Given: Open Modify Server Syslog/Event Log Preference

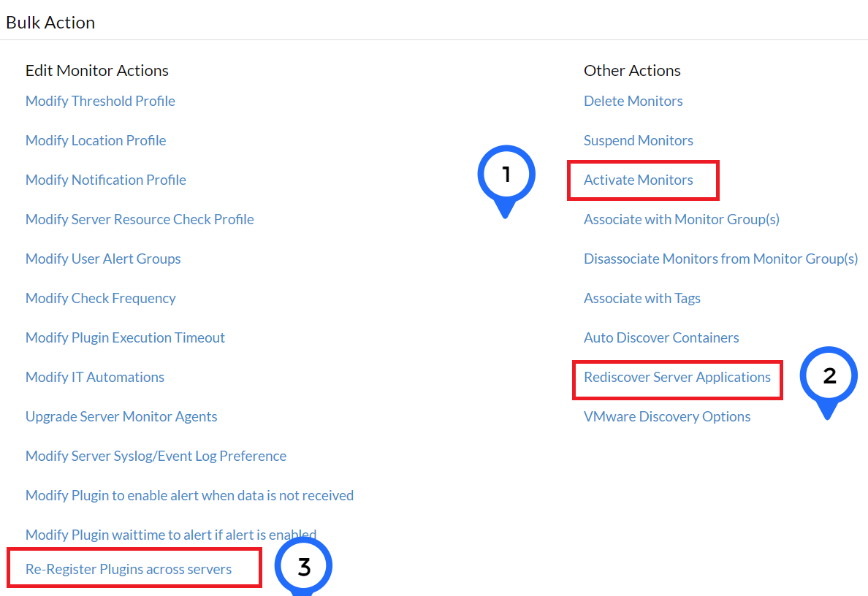Looking at the screenshot, I should point(156,456).
